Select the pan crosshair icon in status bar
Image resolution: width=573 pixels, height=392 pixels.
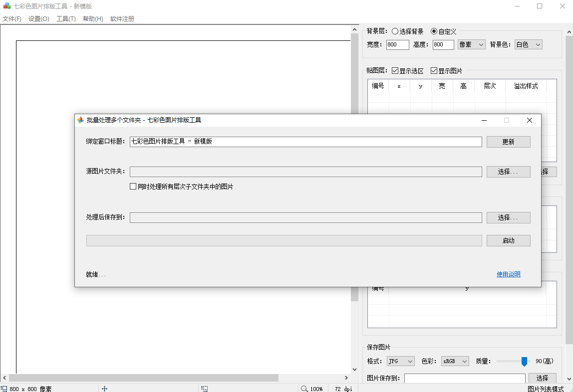point(105,388)
